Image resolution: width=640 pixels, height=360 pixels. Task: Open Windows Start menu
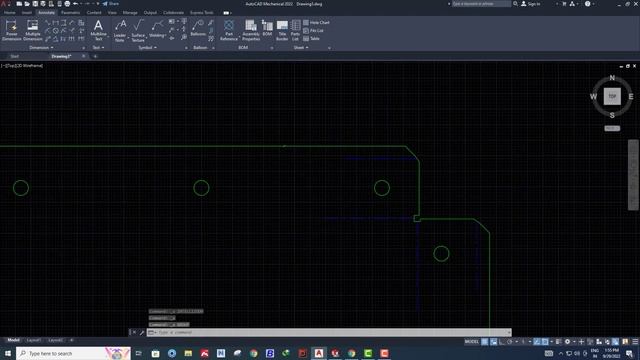coord(7,353)
